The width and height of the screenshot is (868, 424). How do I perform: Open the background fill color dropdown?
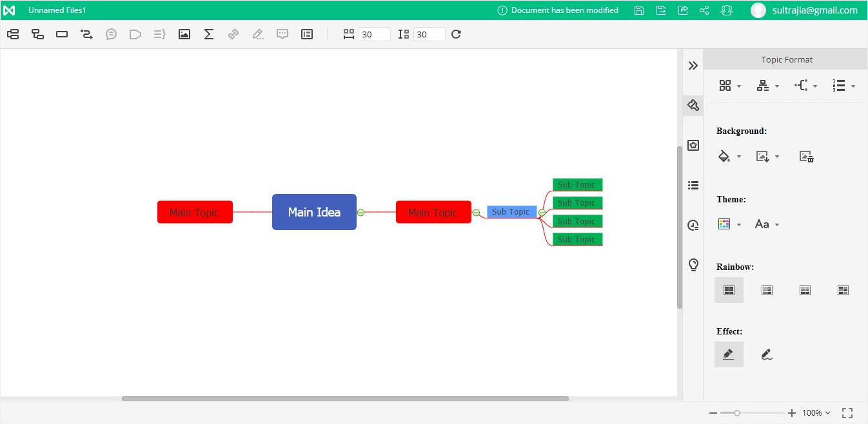(x=729, y=156)
